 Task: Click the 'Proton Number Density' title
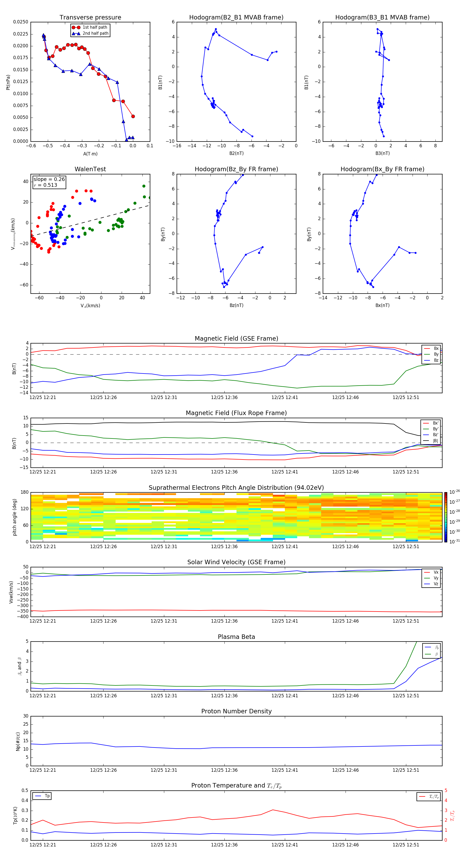[x=236, y=711]
